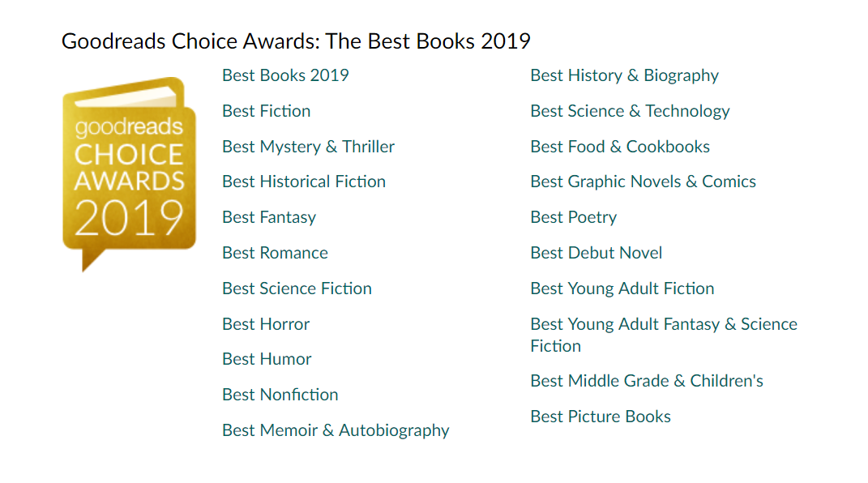The image size is (868, 483).
Task: Click the Best Humor link
Action: point(267,359)
